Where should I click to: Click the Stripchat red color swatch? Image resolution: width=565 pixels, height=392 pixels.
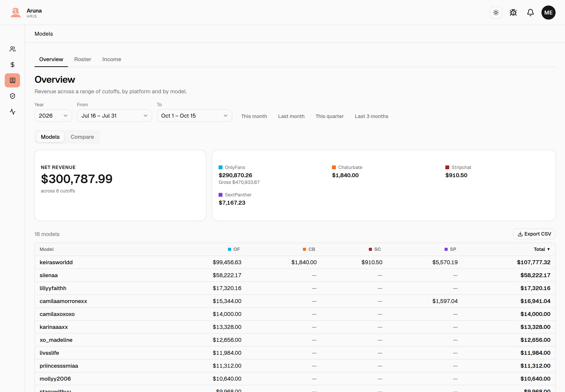click(x=447, y=167)
